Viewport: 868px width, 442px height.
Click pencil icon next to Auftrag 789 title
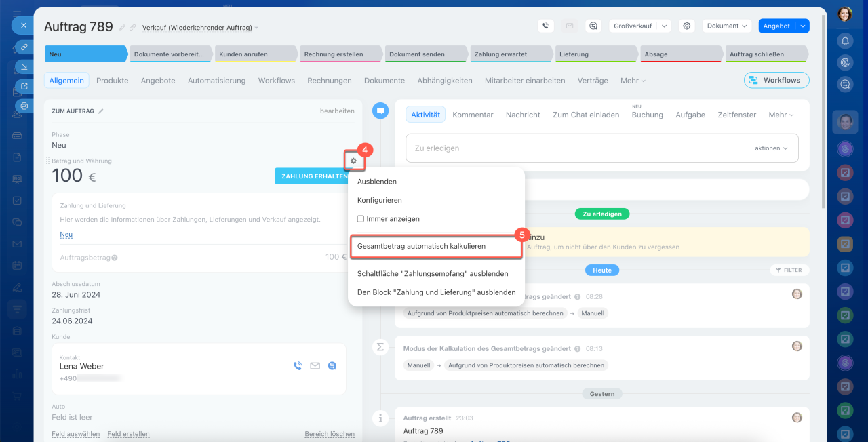click(x=122, y=28)
